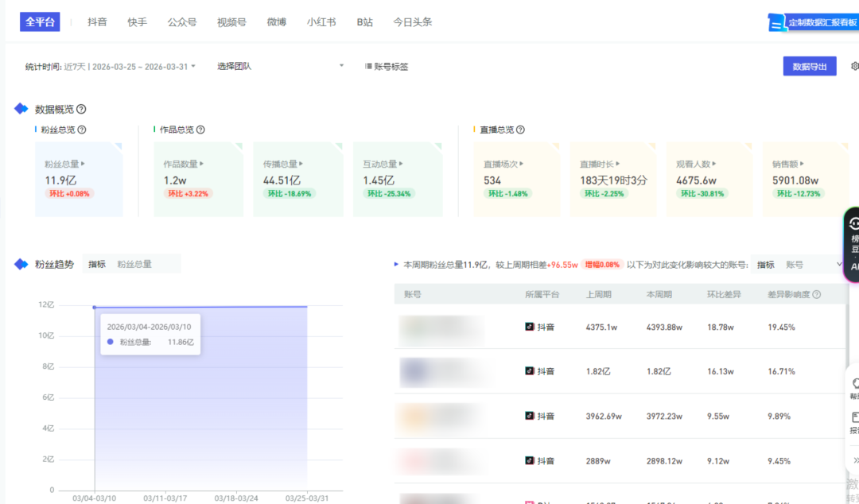Click the 数据导出 button
The height and width of the screenshot is (504, 859).
809,67
